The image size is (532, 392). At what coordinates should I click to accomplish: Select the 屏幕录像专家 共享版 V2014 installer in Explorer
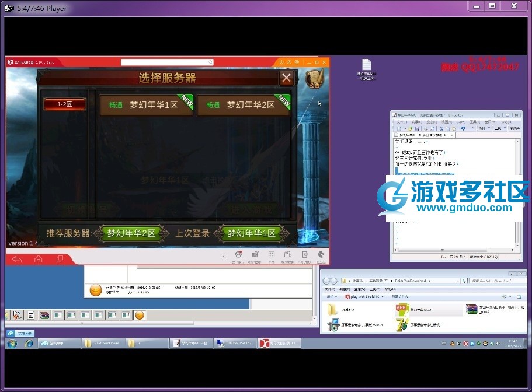coord(355,325)
